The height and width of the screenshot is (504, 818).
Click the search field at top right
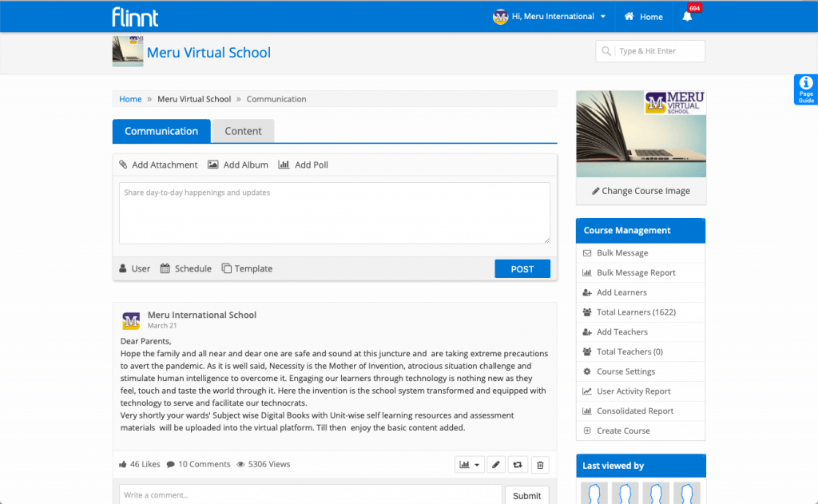tap(658, 51)
